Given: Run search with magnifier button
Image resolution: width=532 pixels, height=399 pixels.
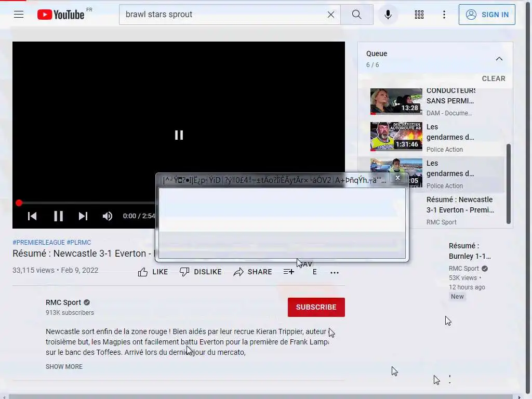Looking at the screenshot, I should [x=356, y=14].
